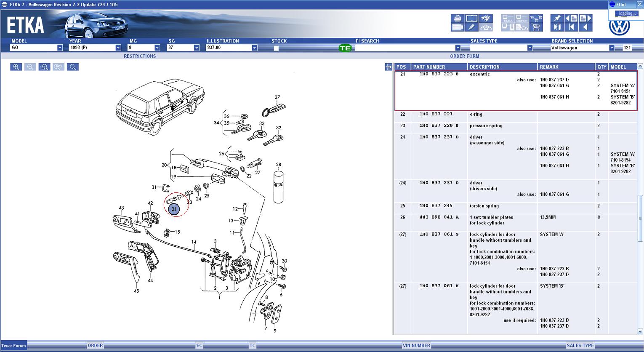Jump to first with skip-back icon
Image resolution: width=644 pixels, height=352 pixels.
pyautogui.click(x=572, y=27)
